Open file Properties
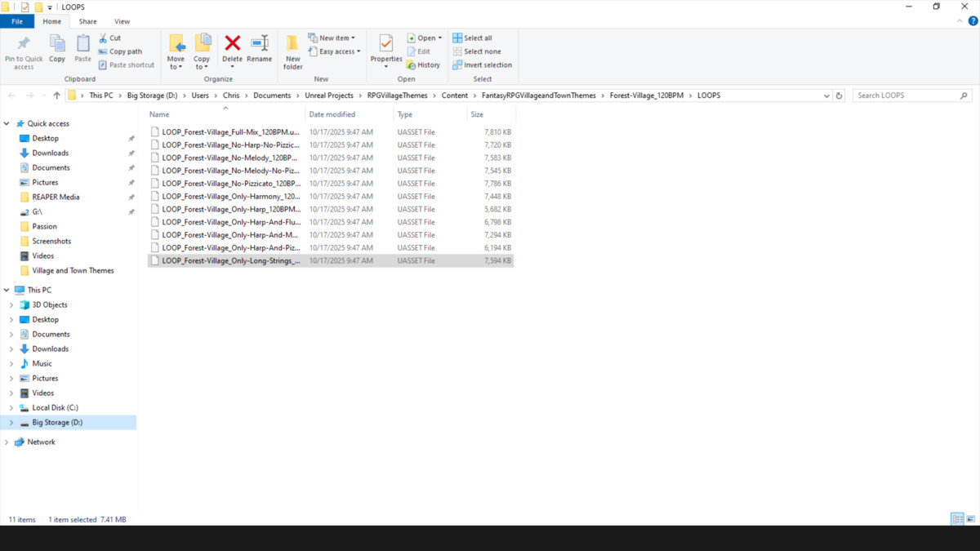 point(385,51)
